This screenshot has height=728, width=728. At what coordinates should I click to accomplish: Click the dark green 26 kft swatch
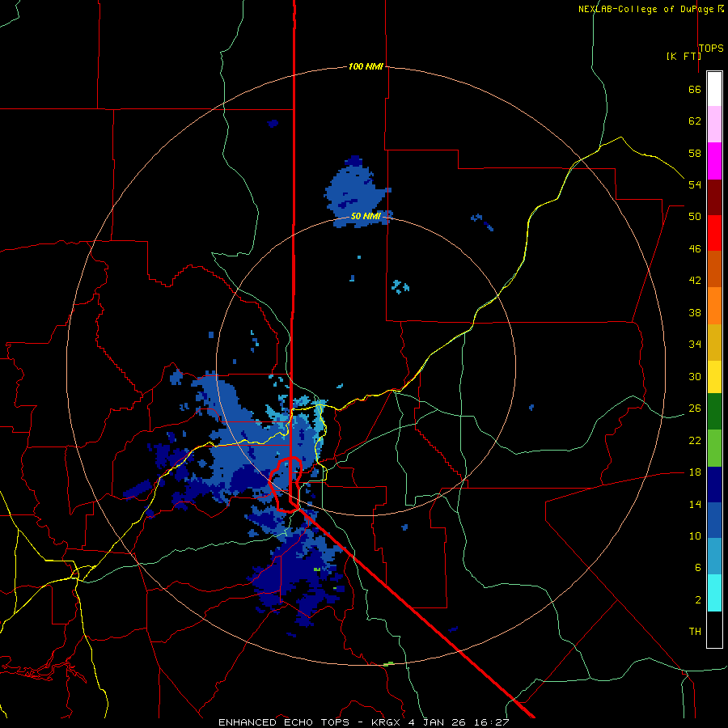(x=714, y=412)
